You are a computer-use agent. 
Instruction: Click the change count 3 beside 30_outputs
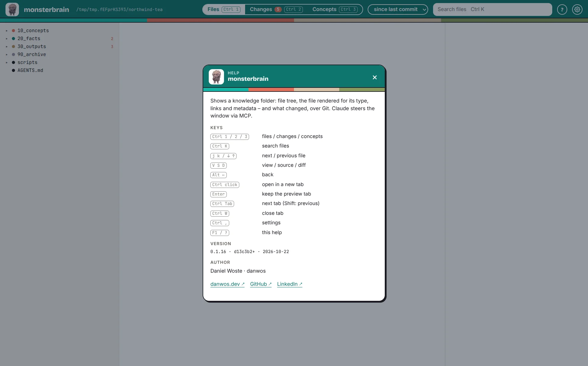point(112,47)
